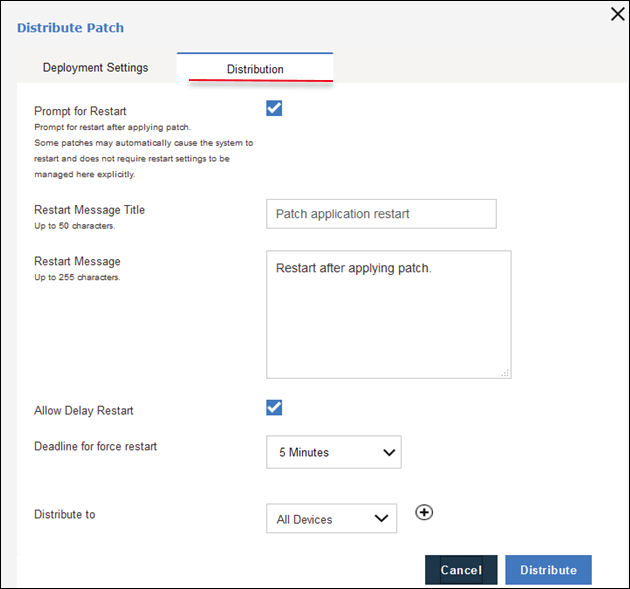Image resolution: width=630 pixels, height=589 pixels.
Task: Click the blue Distribute button
Action: (x=548, y=570)
